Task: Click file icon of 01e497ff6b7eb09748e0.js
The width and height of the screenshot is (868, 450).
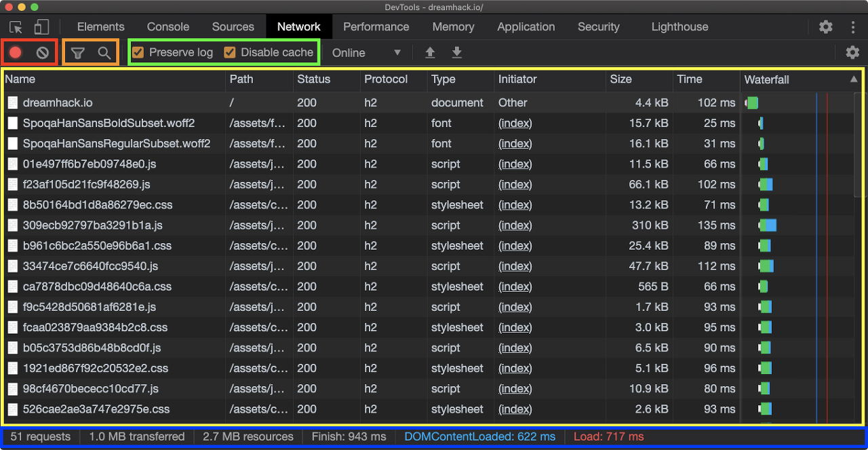Action: pos(13,164)
